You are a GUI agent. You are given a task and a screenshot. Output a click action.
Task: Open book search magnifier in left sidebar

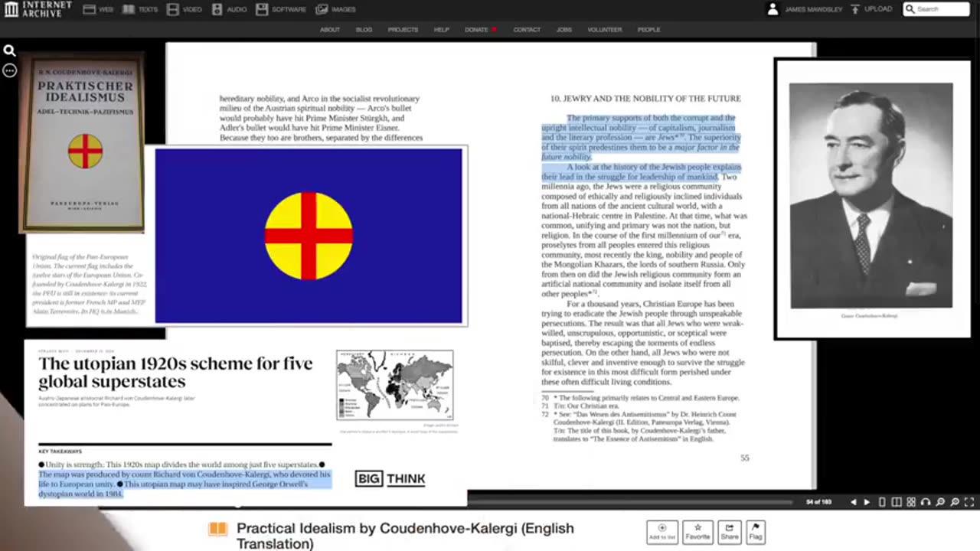click(x=9, y=51)
